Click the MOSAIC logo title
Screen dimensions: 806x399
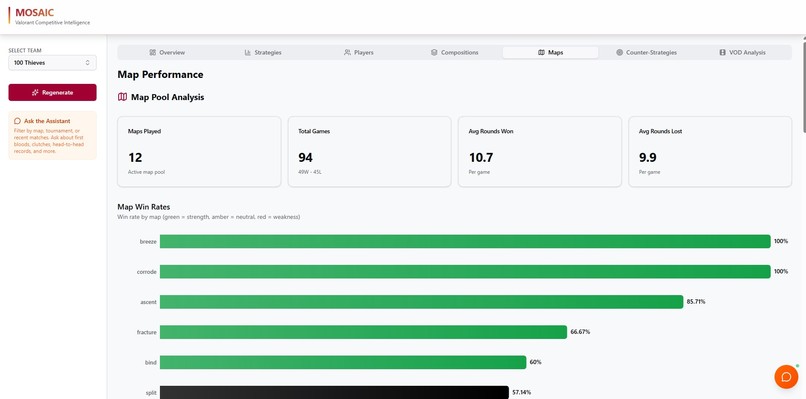coord(34,12)
